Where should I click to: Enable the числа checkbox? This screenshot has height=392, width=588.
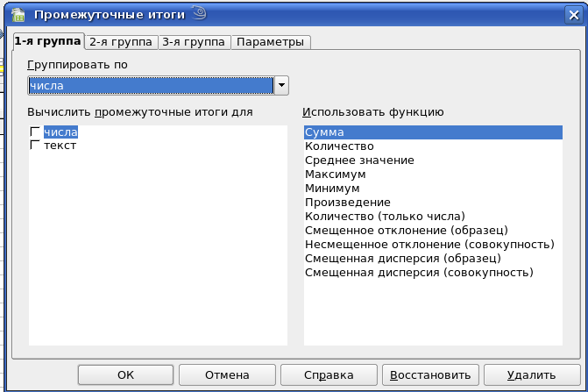tap(35, 132)
